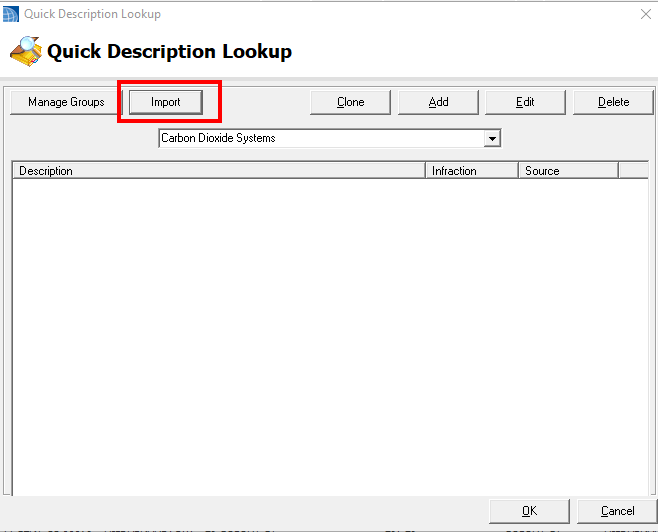
Task: Open the Manage Groups dialog
Action: click(66, 102)
